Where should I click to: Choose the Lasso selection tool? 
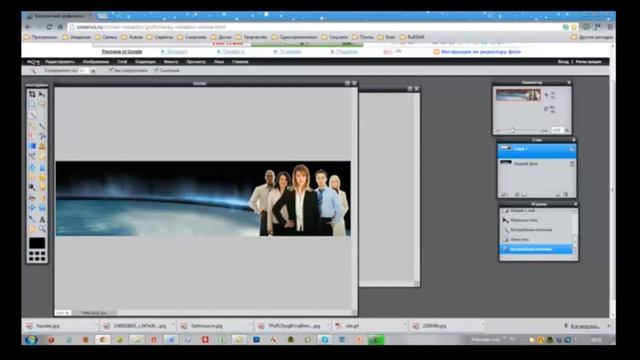point(42,104)
